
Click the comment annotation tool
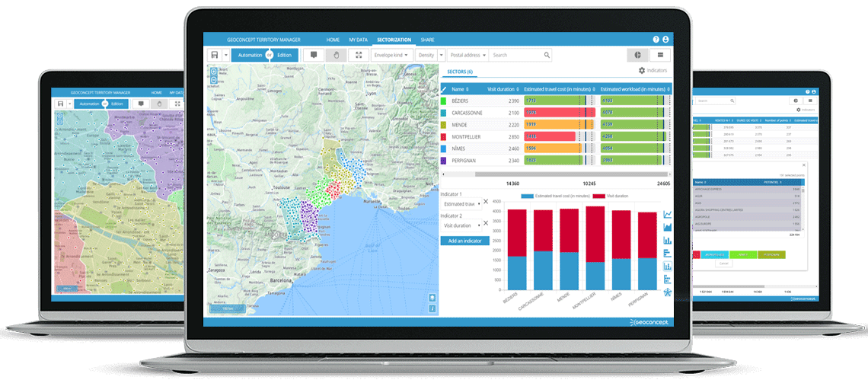[x=312, y=55]
